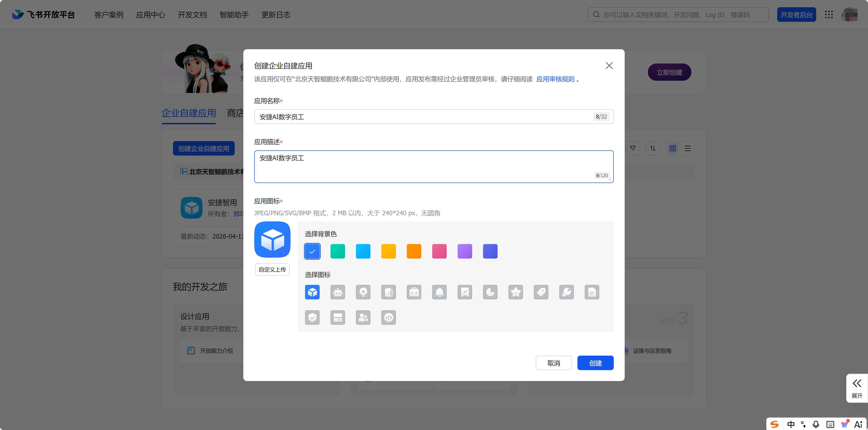Open the 客户案例 menu item

(x=109, y=15)
